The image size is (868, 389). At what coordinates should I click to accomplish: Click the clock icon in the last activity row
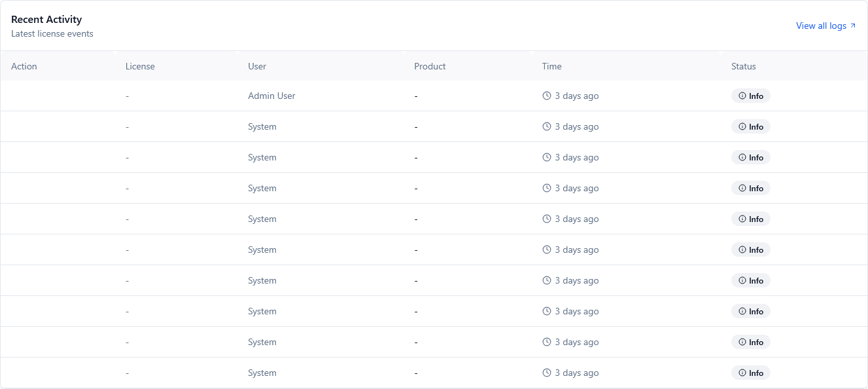546,373
